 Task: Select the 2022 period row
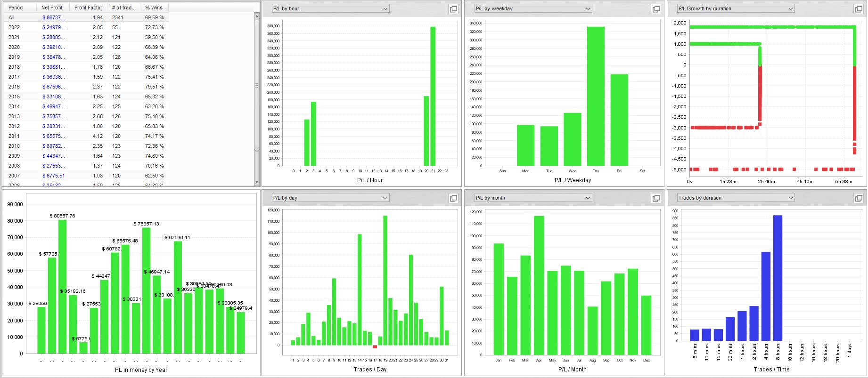[86, 27]
